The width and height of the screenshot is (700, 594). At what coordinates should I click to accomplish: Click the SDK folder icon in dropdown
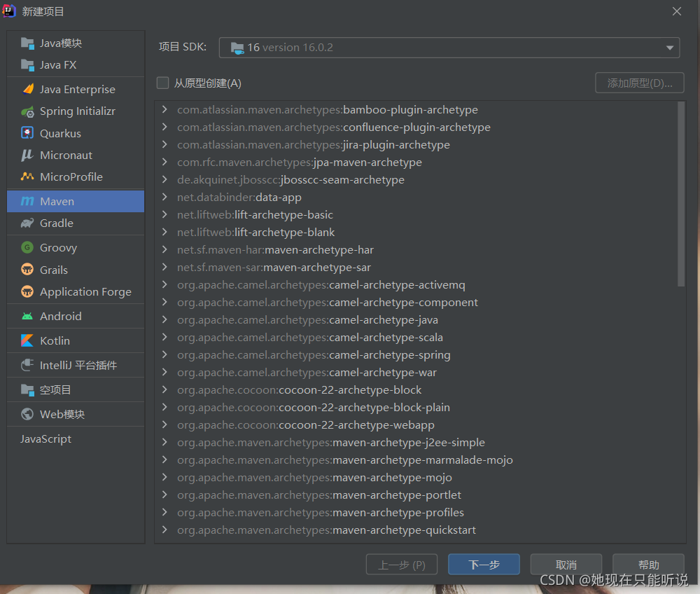click(x=237, y=48)
